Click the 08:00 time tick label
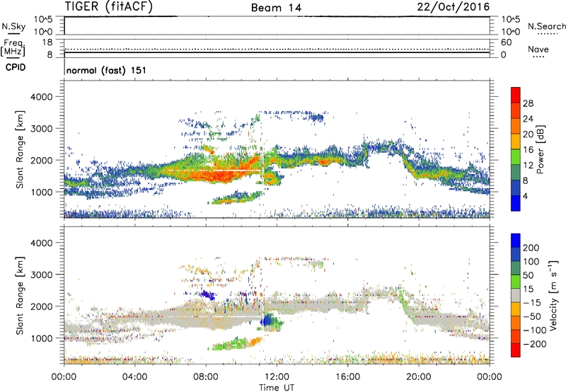This screenshot has width=566, height=392. (x=206, y=377)
